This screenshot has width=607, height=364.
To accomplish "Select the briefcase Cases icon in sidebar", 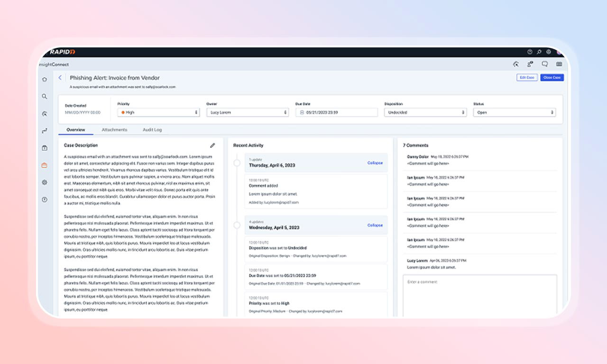I will (x=45, y=165).
